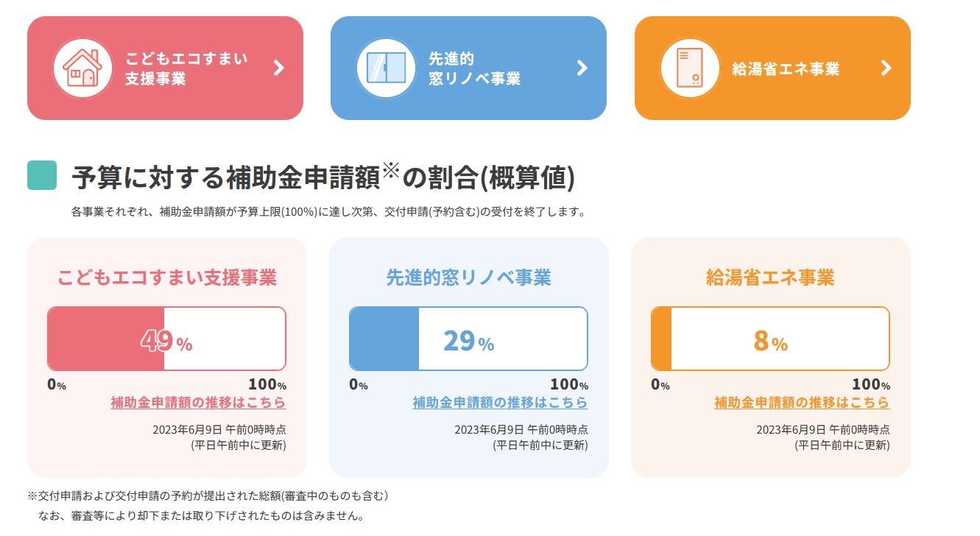Click the 8% orange progress bar
This screenshot has height=536, width=980.
[770, 339]
